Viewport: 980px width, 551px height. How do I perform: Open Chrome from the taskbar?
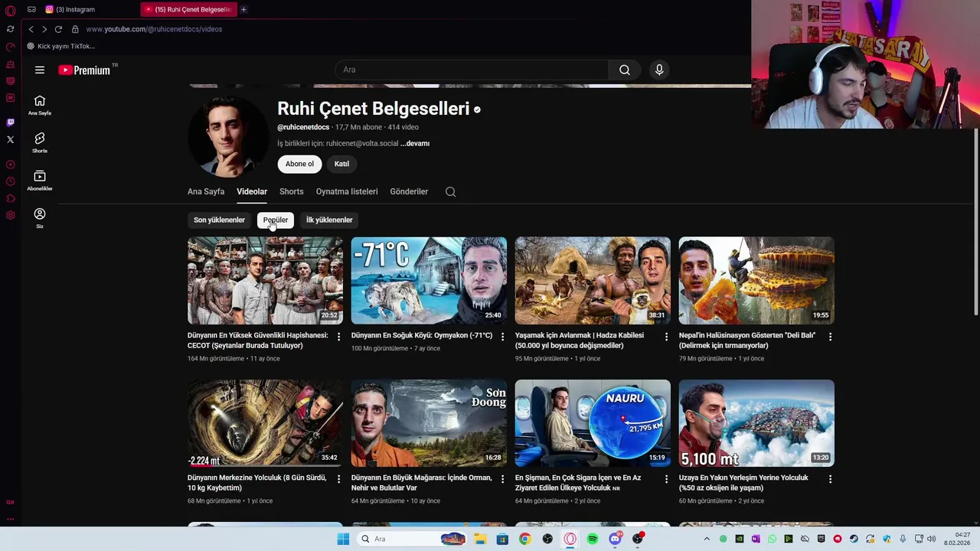tap(524, 539)
